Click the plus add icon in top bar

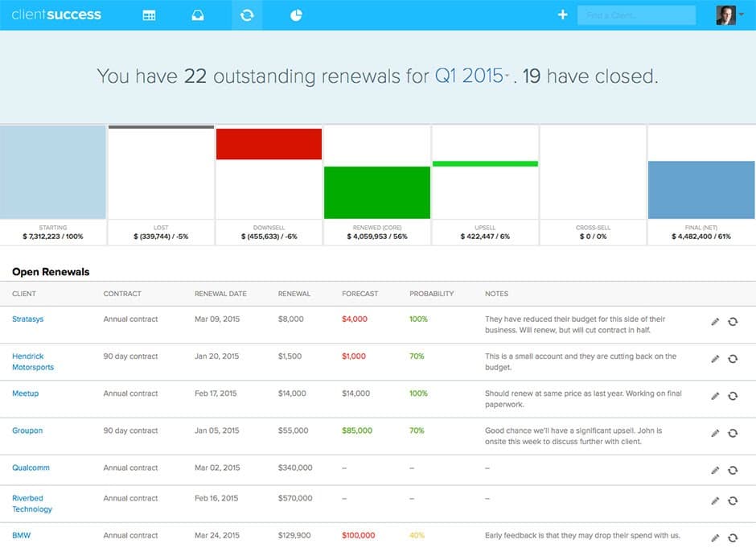pyautogui.click(x=562, y=15)
